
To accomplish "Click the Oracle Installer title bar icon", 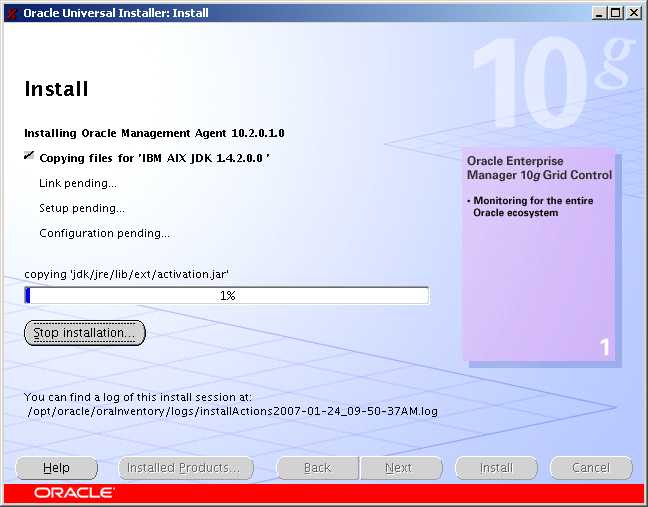I will [11, 12].
